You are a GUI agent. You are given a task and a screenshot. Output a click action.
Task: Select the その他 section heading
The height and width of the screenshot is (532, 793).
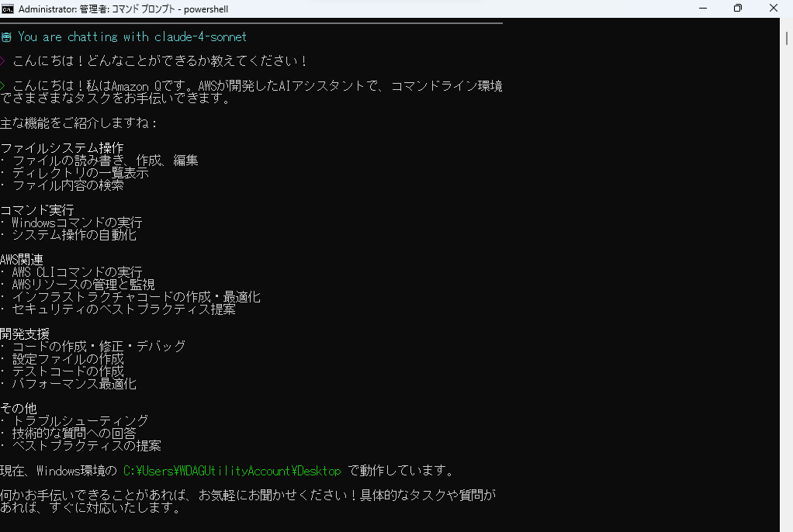tap(18, 407)
